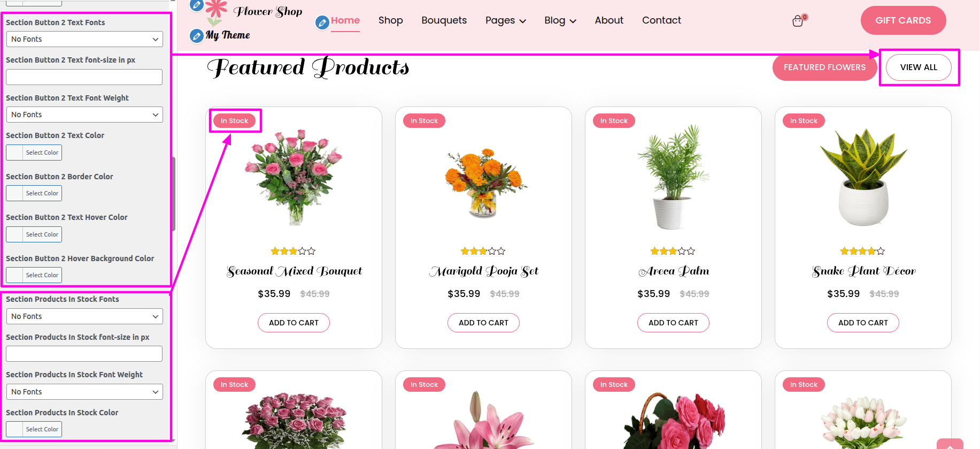Click the edit pencil beside Home menu
Viewport: 980px width, 449px height.
[x=322, y=22]
